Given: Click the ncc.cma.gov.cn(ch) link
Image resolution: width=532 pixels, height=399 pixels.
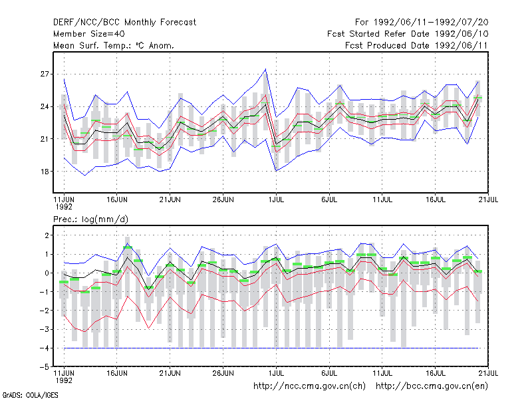Looking at the screenshot, I should point(309,386).
